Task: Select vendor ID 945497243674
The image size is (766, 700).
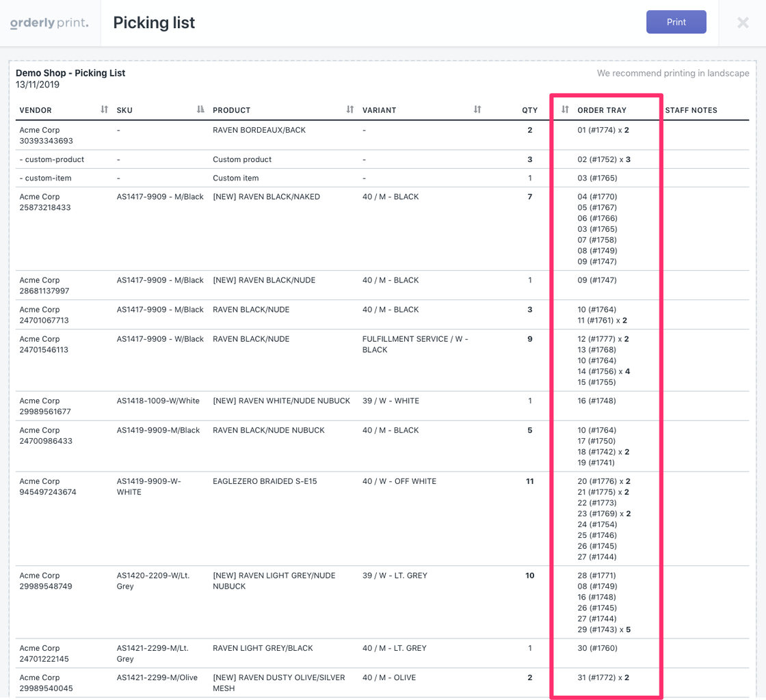Action: [x=48, y=492]
